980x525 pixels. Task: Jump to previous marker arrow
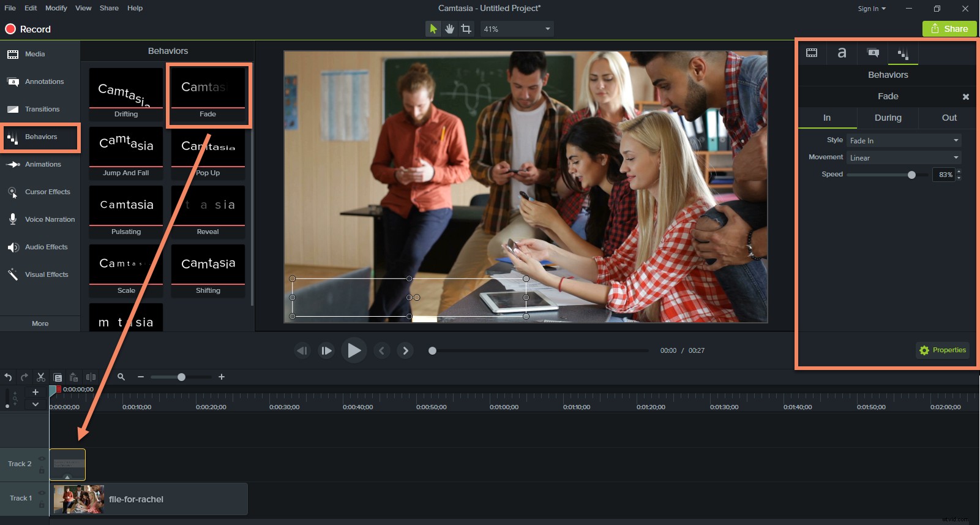tap(382, 350)
